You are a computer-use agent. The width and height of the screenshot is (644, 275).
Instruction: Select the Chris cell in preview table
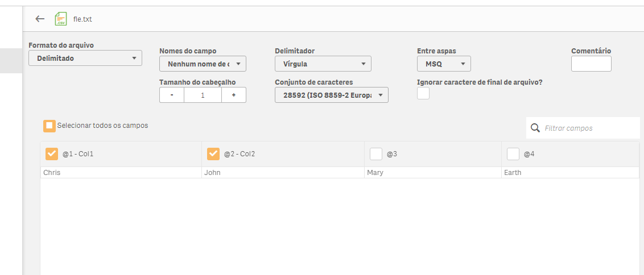pos(52,173)
